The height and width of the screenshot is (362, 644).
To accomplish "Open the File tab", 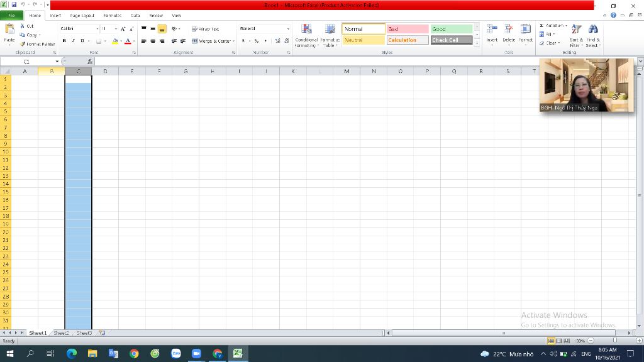I will [x=11, y=16].
